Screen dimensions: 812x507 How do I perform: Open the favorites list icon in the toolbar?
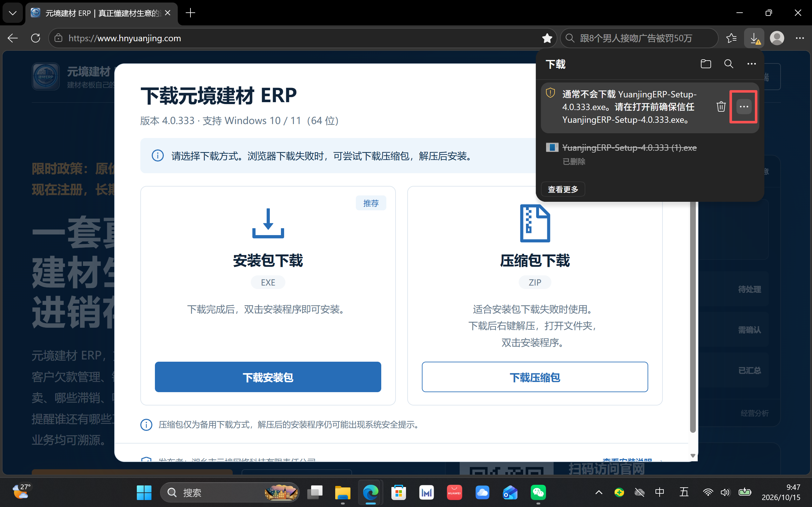pyautogui.click(x=731, y=38)
